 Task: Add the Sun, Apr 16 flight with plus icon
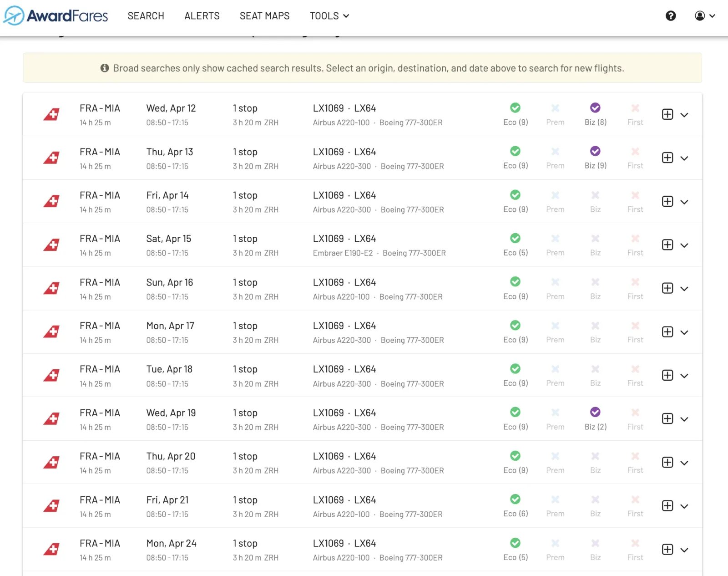pos(667,288)
